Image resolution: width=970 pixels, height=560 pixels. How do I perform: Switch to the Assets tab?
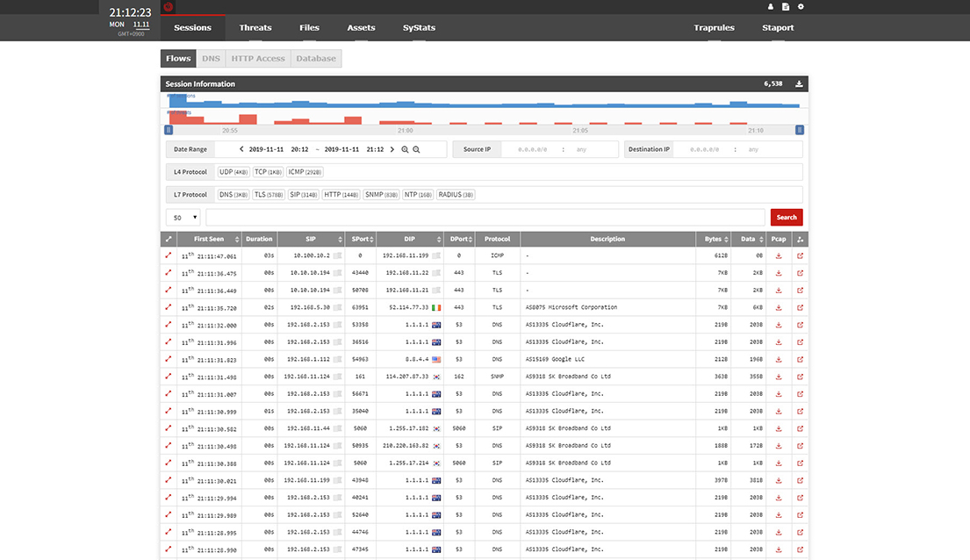click(362, 28)
